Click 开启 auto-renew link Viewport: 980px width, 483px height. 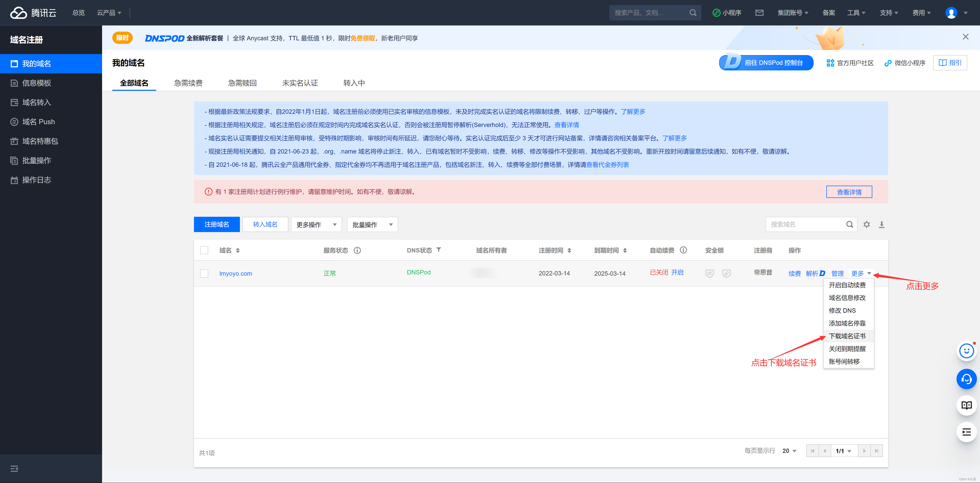click(x=677, y=272)
